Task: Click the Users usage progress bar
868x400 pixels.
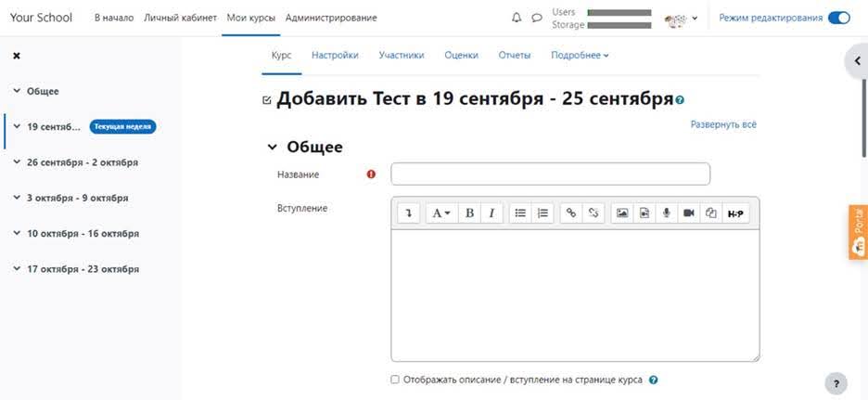Action: coord(619,12)
